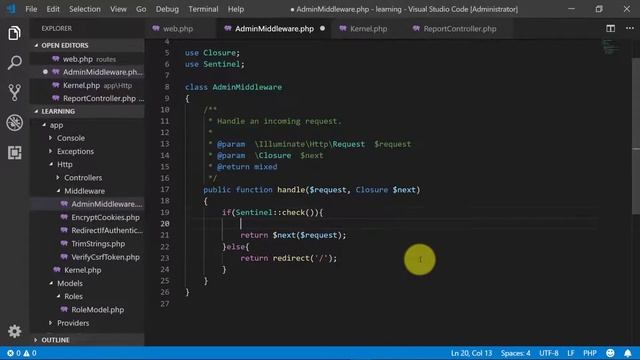Image resolution: width=640 pixels, height=360 pixels.
Task: Open the Search view in activity bar
Action: click(14, 63)
